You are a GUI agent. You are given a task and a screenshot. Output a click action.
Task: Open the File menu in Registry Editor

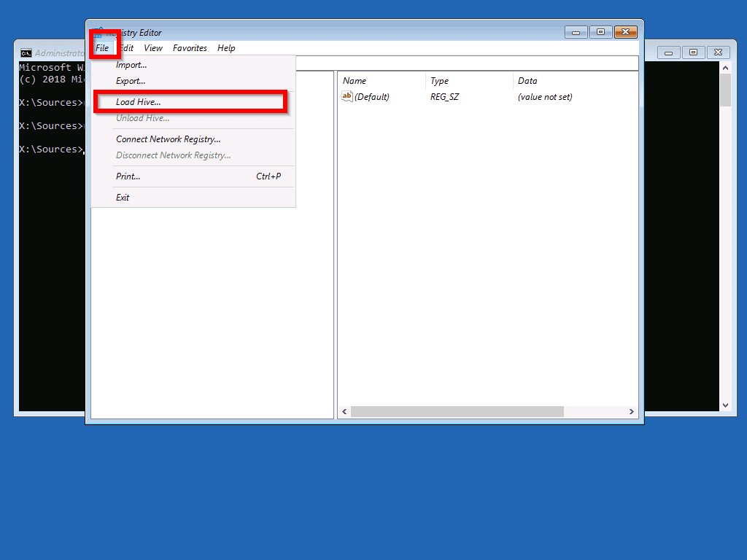tap(102, 48)
